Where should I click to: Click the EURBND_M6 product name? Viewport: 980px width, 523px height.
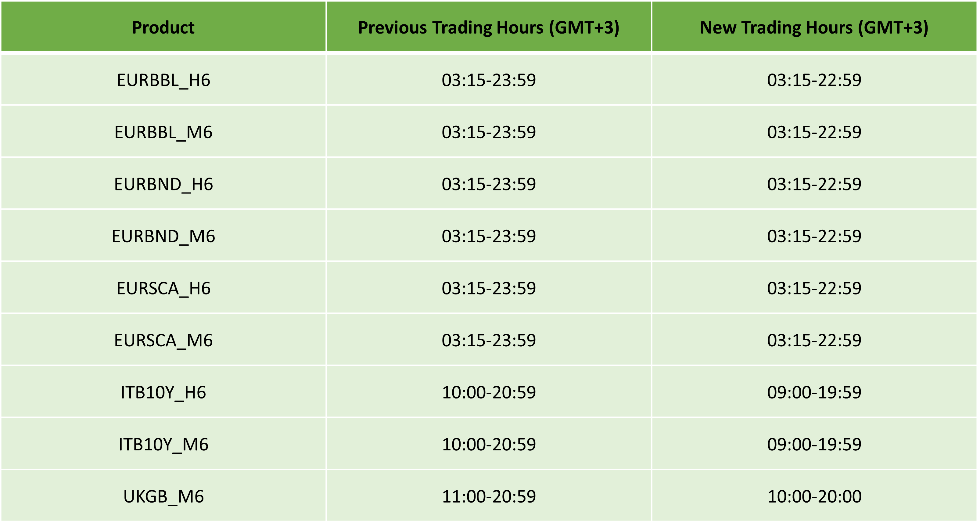163,236
